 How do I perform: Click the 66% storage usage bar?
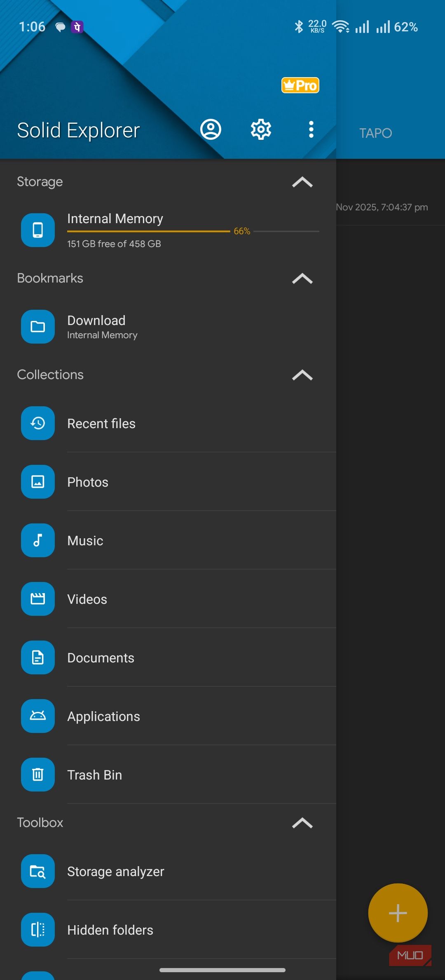pyautogui.click(x=193, y=231)
